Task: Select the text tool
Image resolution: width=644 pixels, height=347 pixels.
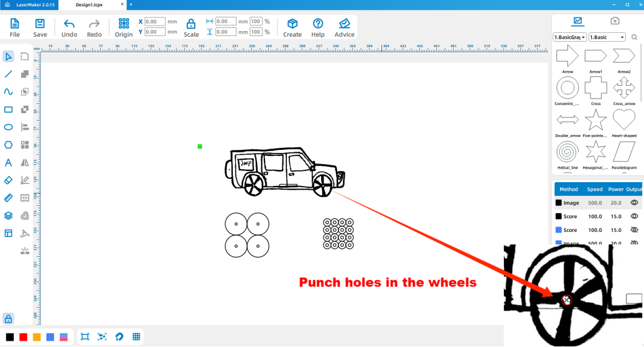Action: click(8, 163)
